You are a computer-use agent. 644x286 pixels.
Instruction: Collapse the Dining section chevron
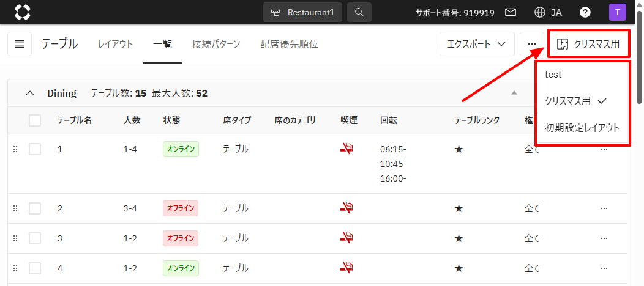pyautogui.click(x=30, y=94)
